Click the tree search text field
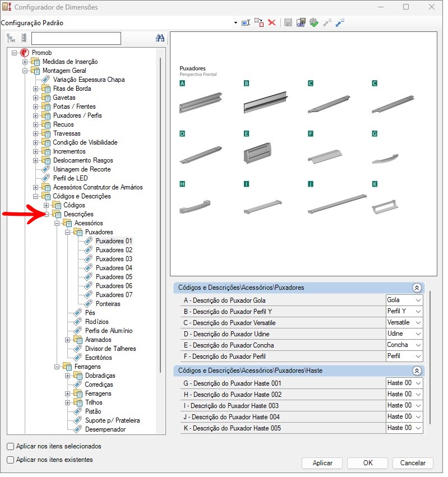Image resolution: width=448 pixels, height=477 pixels. [76, 38]
